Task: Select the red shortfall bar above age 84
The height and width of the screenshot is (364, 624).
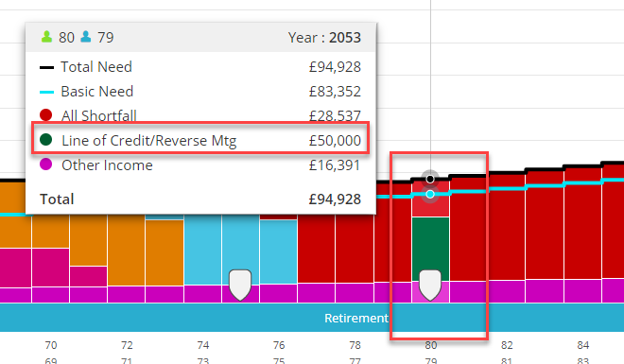Action: click(x=582, y=224)
